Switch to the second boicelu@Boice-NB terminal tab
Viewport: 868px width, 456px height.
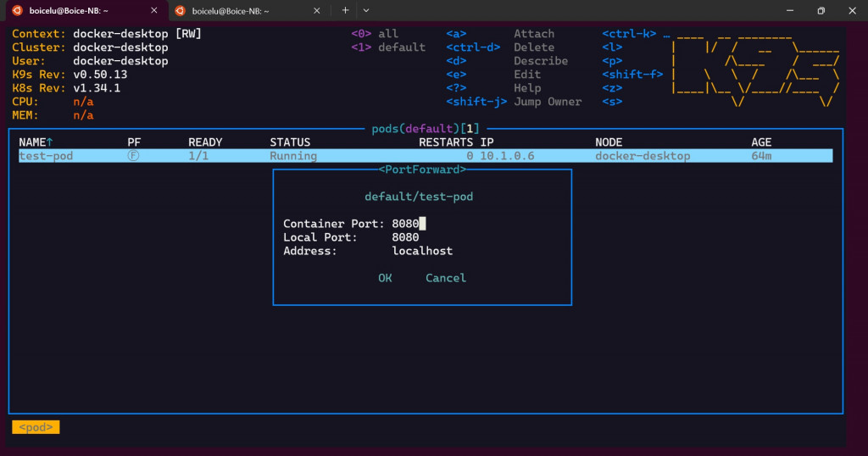tap(248, 10)
